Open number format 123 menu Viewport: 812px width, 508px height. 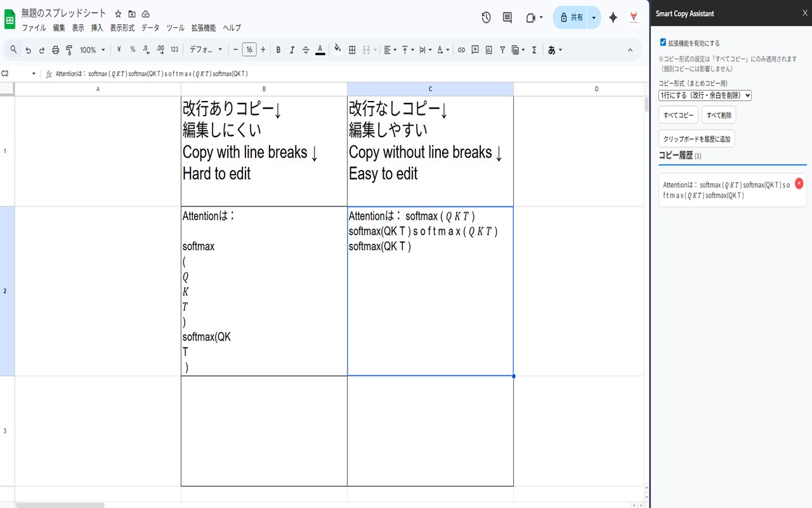coord(174,50)
